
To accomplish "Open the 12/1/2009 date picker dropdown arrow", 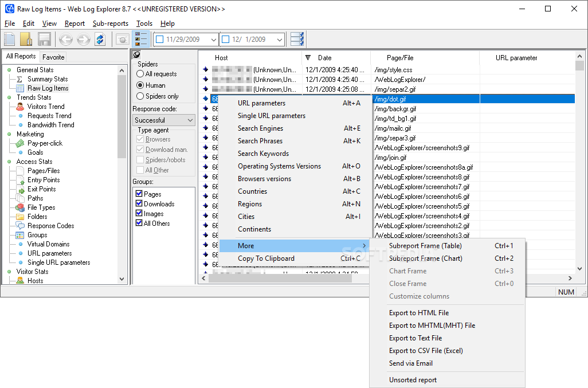I will tap(279, 40).
